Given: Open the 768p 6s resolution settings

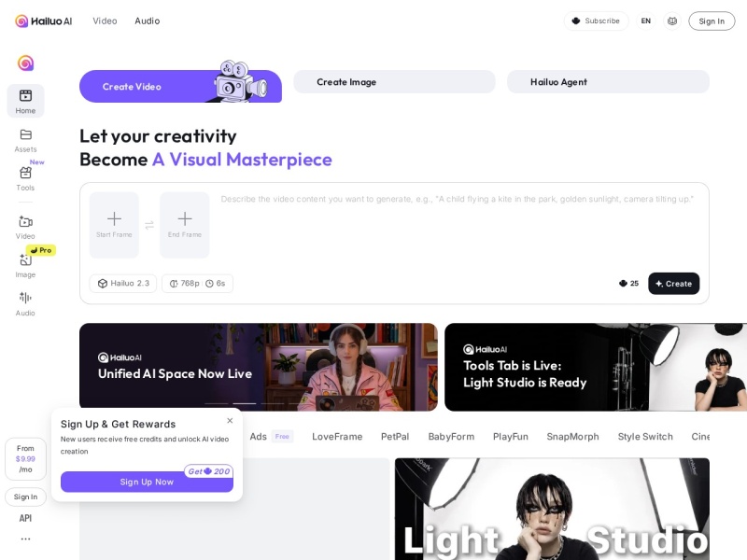Looking at the screenshot, I should [x=197, y=284].
